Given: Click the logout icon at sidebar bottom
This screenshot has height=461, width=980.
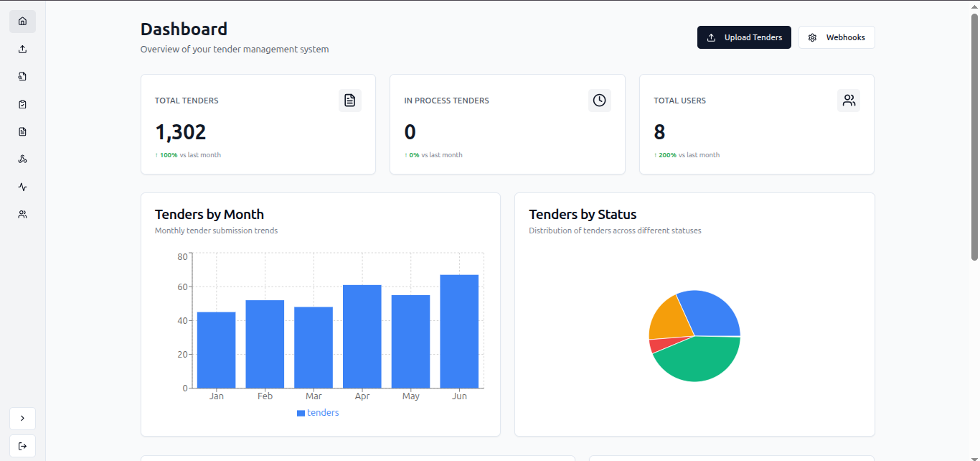Looking at the screenshot, I should (22, 445).
